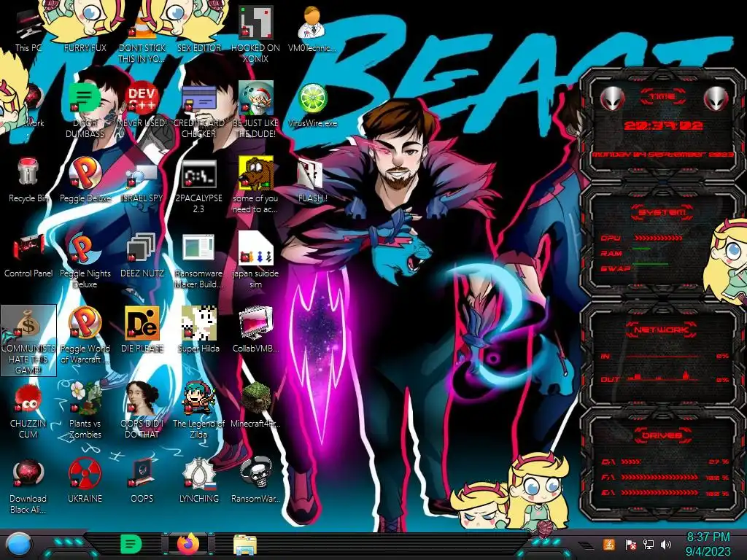747x560 pixels.
Task: Open the This PC desktop icon
Action: pos(28,29)
